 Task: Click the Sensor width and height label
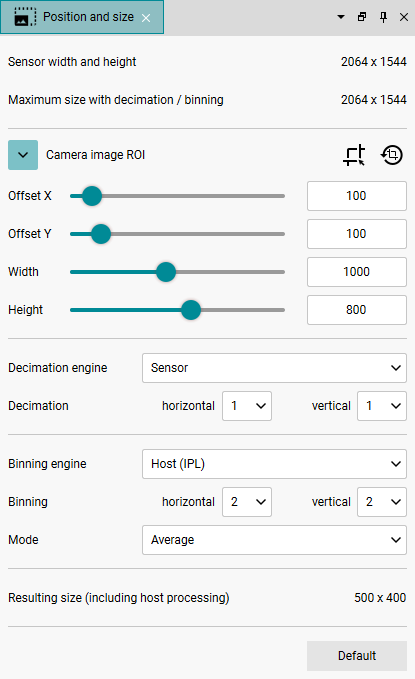click(x=72, y=62)
